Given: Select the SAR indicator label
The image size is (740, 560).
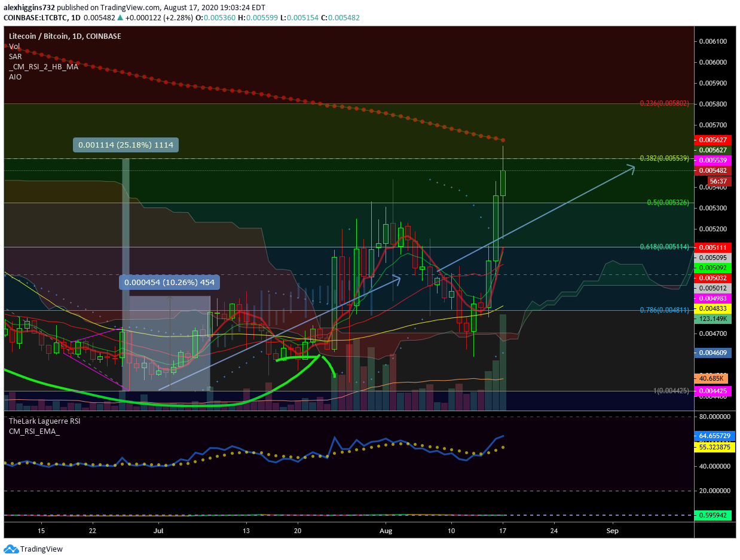Looking at the screenshot, I should tap(16, 57).
